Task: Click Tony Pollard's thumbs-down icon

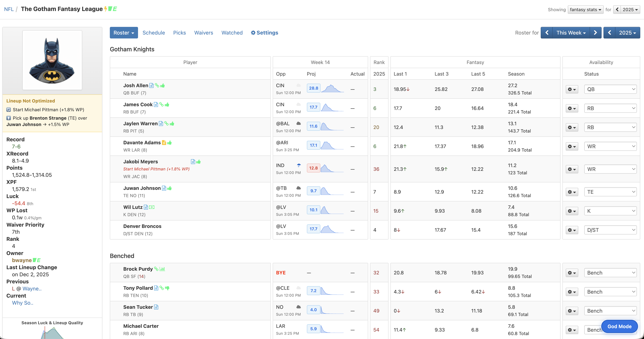Action: (167, 288)
